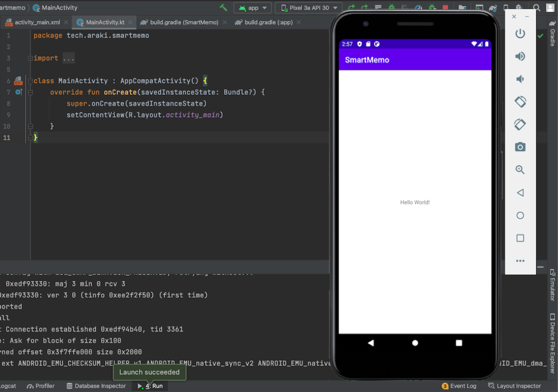Lower the emulator volume

click(520, 79)
